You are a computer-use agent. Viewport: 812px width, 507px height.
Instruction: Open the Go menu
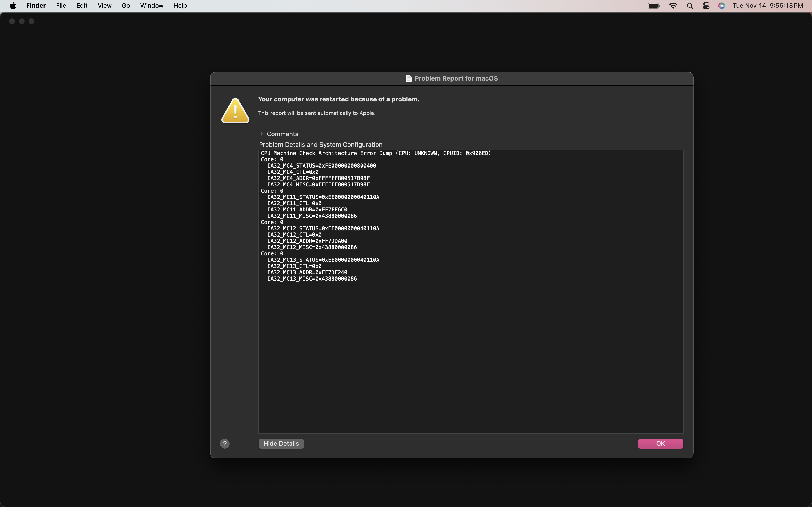[126, 6]
